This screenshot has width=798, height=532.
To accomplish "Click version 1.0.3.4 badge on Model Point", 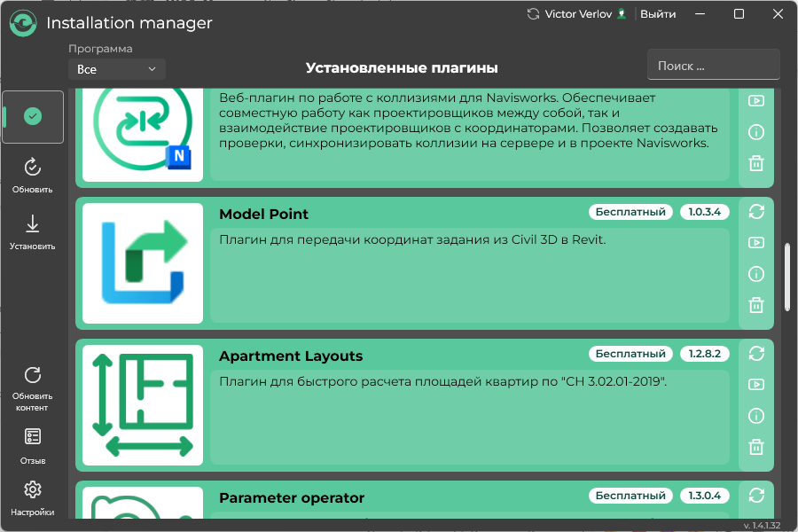I will tap(704, 212).
